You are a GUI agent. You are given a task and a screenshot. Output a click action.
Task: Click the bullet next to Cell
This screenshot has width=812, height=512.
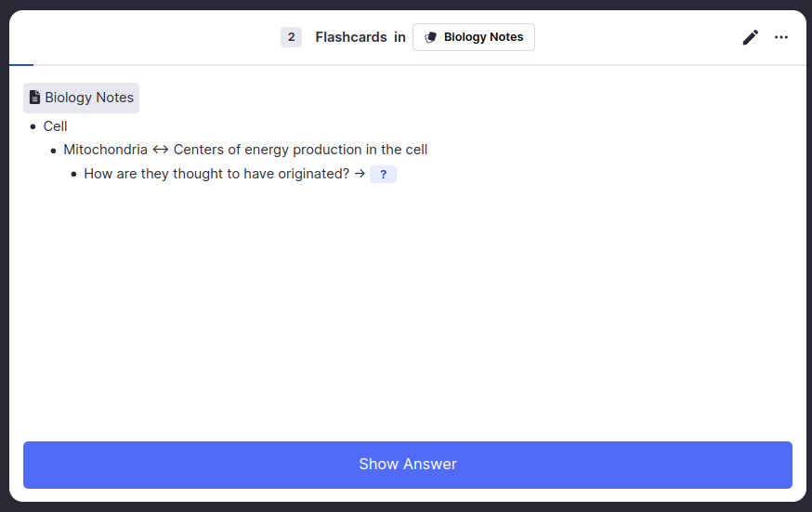click(33, 126)
